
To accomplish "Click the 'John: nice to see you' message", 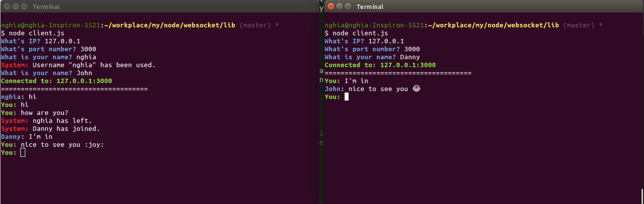I will [x=372, y=89].
